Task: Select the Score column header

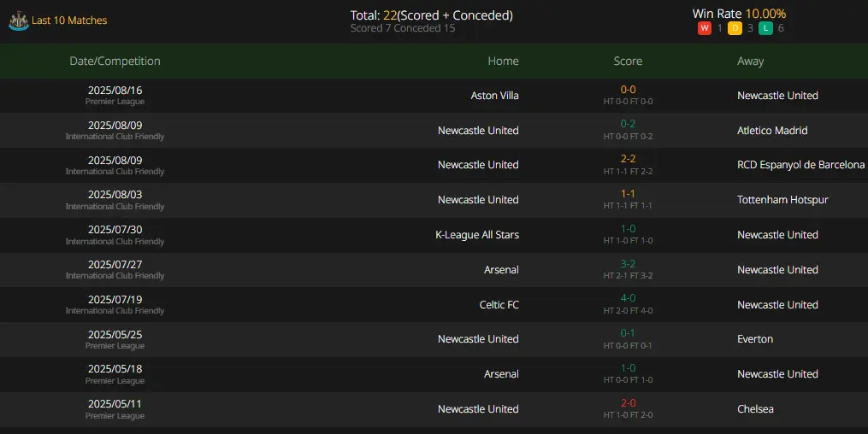Action: point(628,62)
